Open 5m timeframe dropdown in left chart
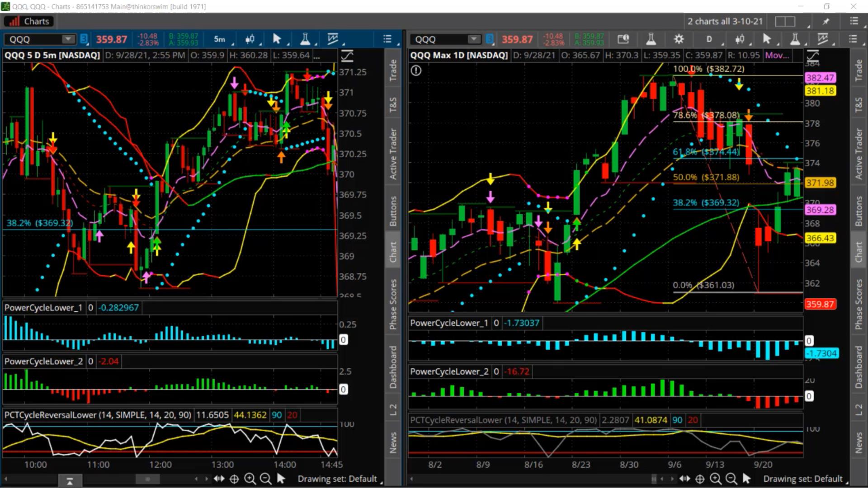The image size is (868, 488). tap(221, 39)
